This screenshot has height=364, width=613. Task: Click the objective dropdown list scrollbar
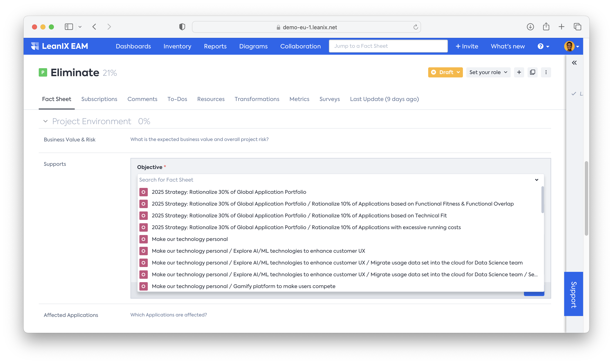pos(542,200)
